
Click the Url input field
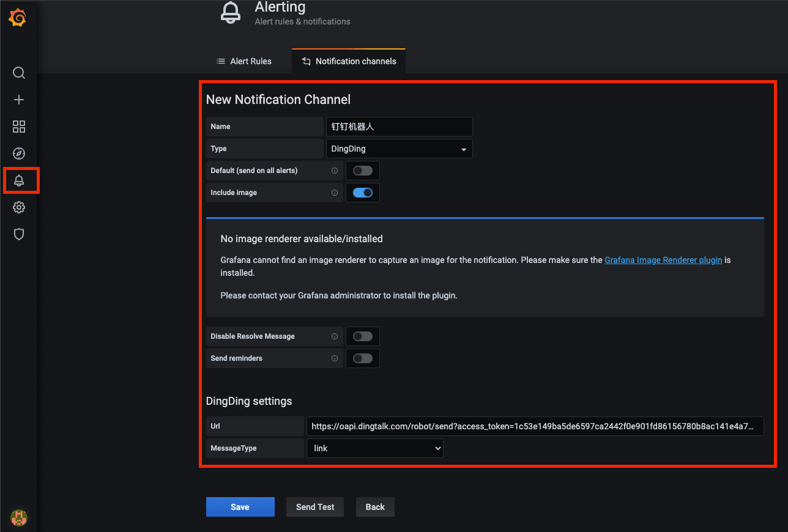535,426
